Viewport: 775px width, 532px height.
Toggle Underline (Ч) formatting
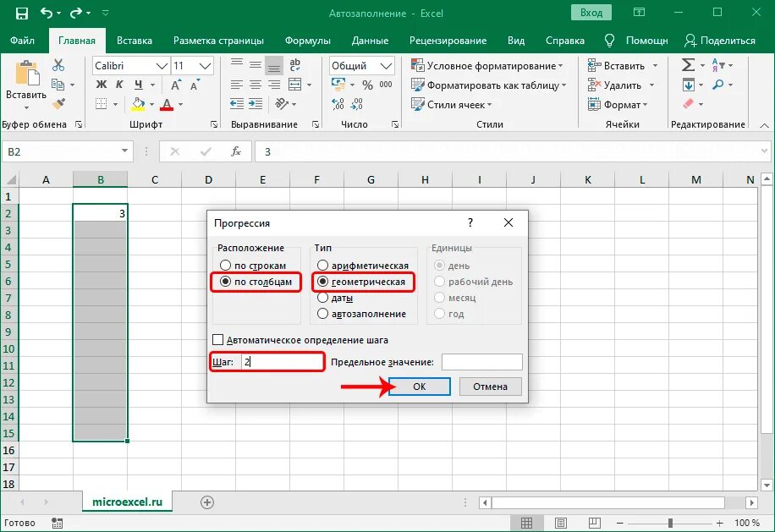click(139, 85)
